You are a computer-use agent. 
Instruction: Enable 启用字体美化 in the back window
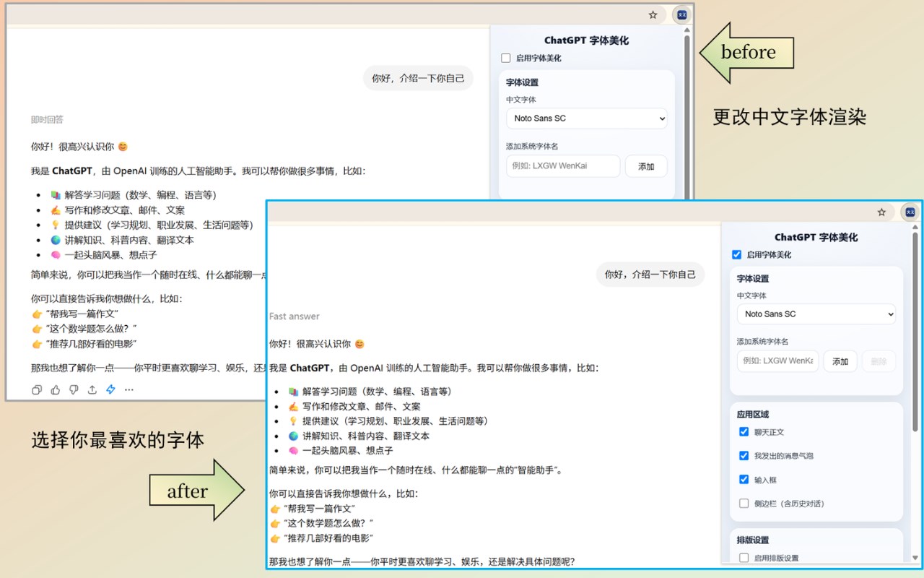pyautogui.click(x=506, y=58)
